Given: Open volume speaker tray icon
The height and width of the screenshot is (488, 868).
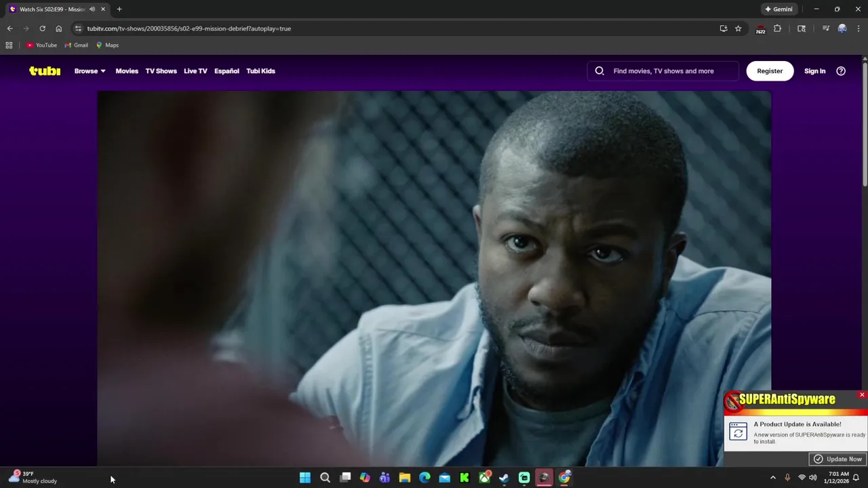Looking at the screenshot, I should (x=812, y=478).
